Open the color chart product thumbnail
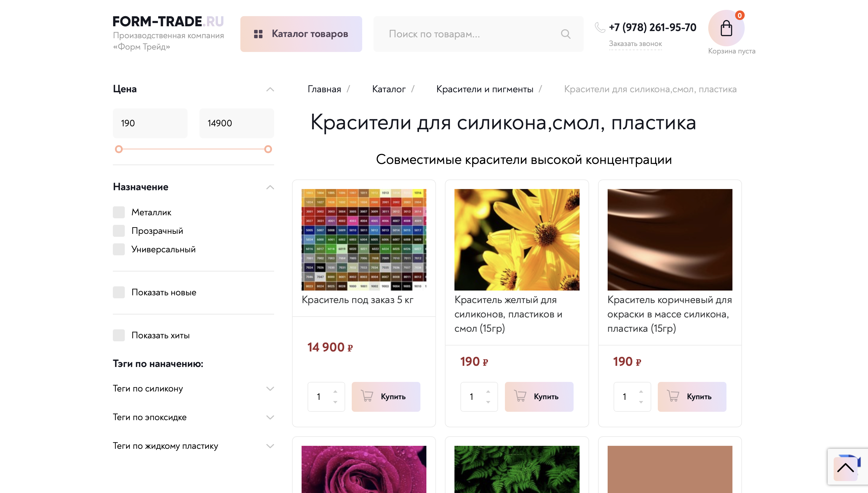 pyautogui.click(x=364, y=240)
